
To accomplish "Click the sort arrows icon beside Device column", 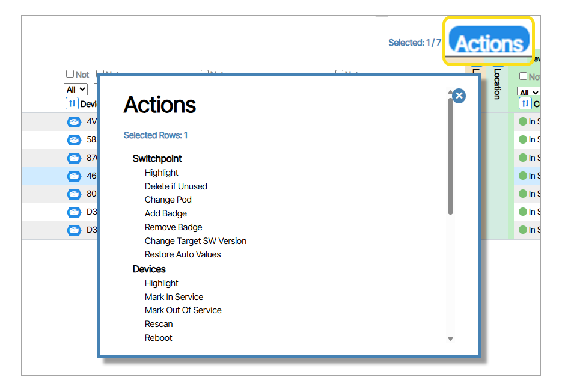I will [72, 103].
